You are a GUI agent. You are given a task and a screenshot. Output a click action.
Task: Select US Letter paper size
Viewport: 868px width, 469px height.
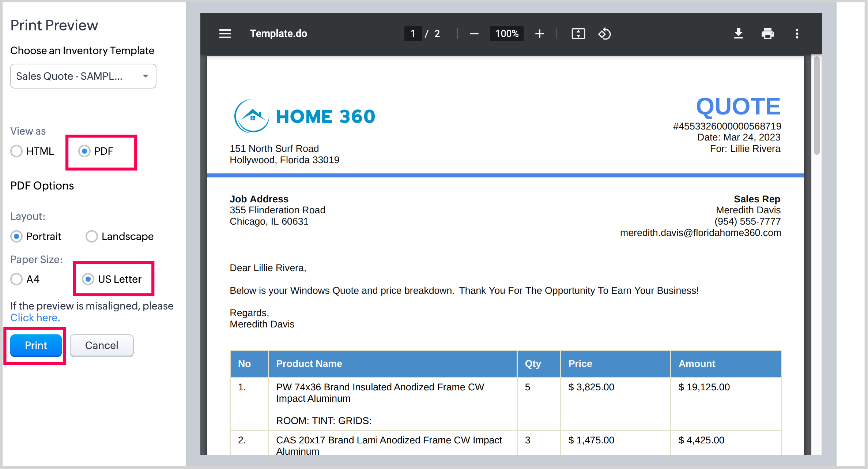[88, 279]
